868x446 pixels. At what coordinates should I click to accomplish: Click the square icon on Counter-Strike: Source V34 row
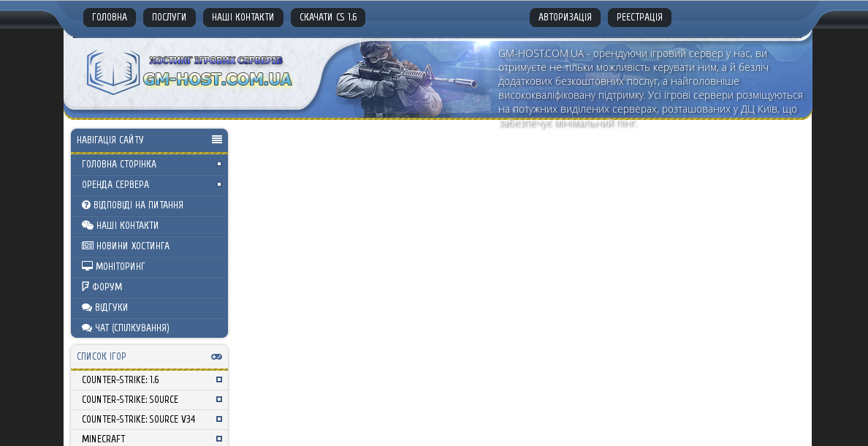(219, 420)
